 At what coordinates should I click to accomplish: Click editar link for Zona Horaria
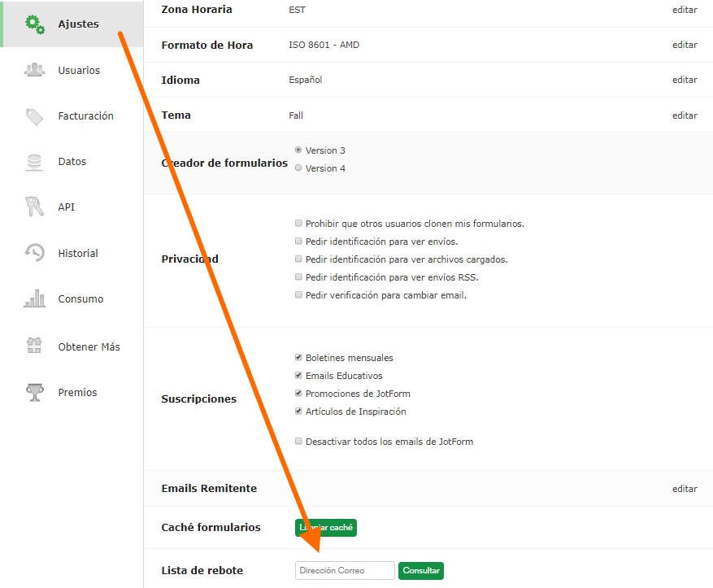pos(685,10)
